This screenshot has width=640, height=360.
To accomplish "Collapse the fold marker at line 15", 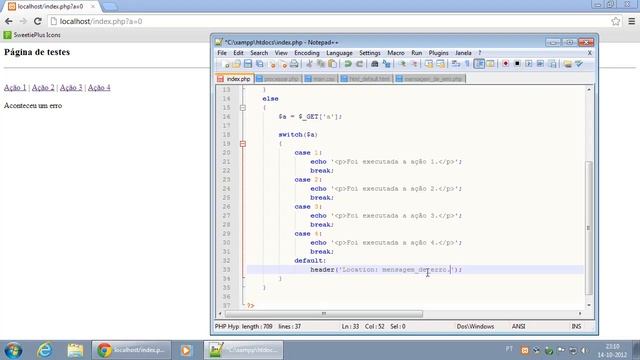I will [x=243, y=108].
